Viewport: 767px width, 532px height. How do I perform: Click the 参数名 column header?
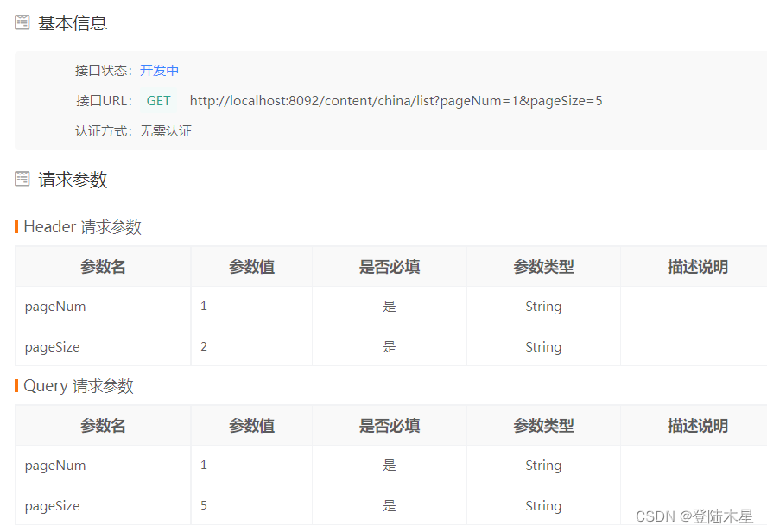pos(102,266)
